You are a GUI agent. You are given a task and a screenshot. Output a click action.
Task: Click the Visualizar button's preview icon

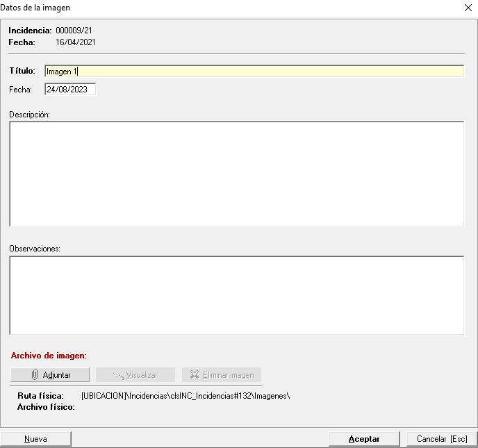click(118, 375)
